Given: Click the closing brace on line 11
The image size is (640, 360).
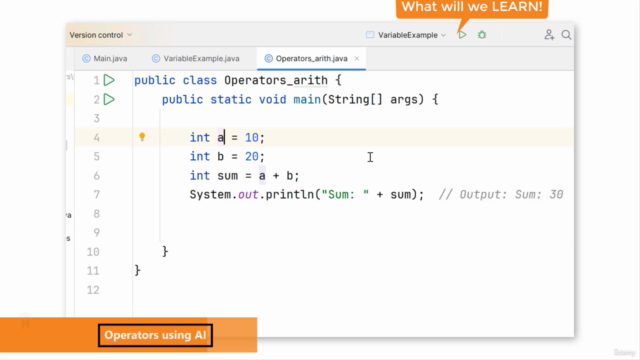Looking at the screenshot, I should tap(138, 270).
